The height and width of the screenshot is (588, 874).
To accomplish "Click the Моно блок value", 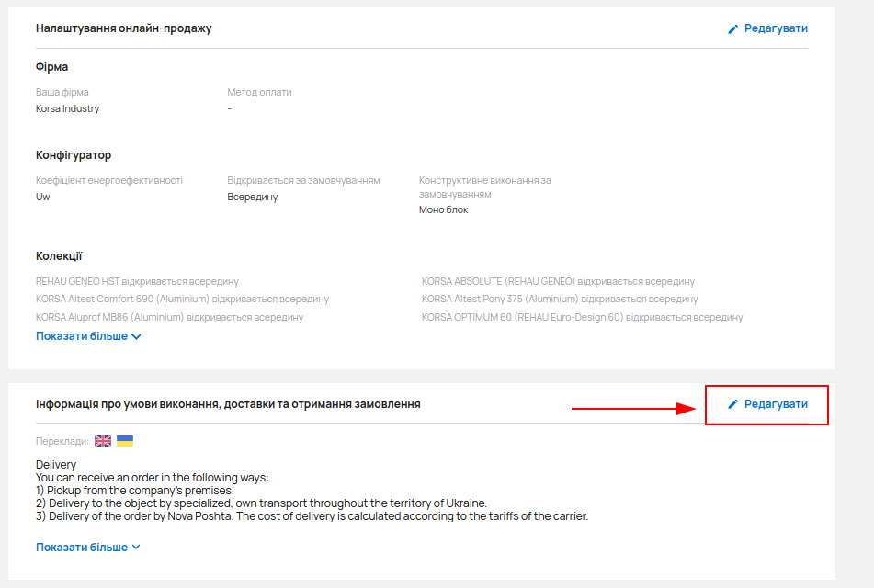I will coord(444,209).
